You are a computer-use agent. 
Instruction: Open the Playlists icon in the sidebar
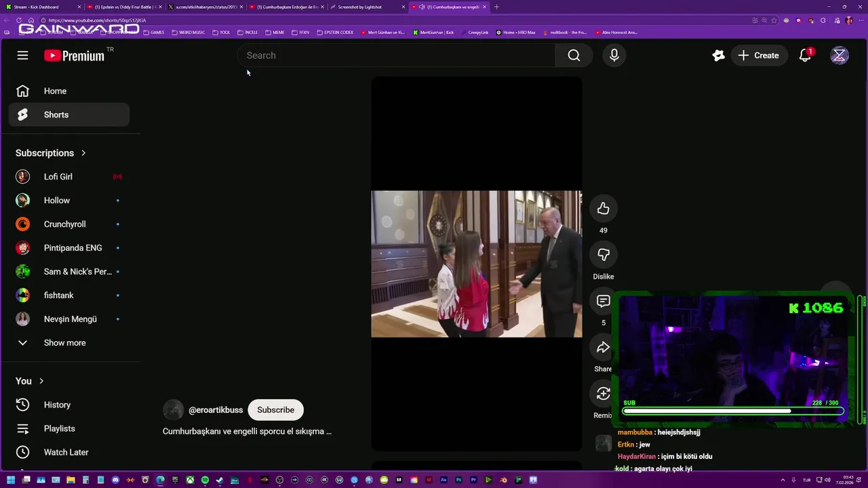click(22, 428)
